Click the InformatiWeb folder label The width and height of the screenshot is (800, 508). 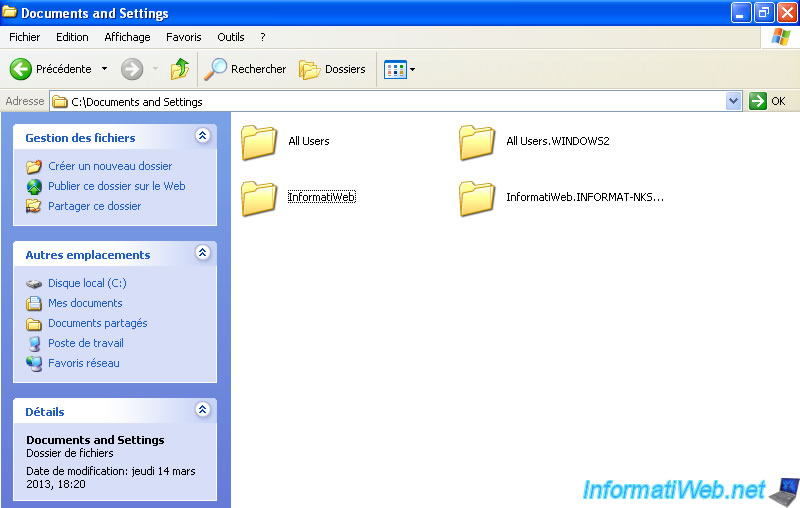point(321,197)
